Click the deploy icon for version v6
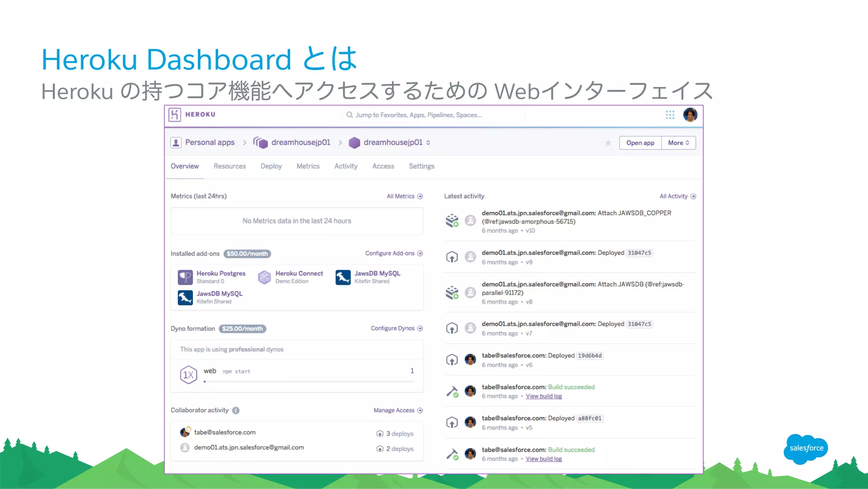This screenshot has width=868, height=489. tap(452, 360)
